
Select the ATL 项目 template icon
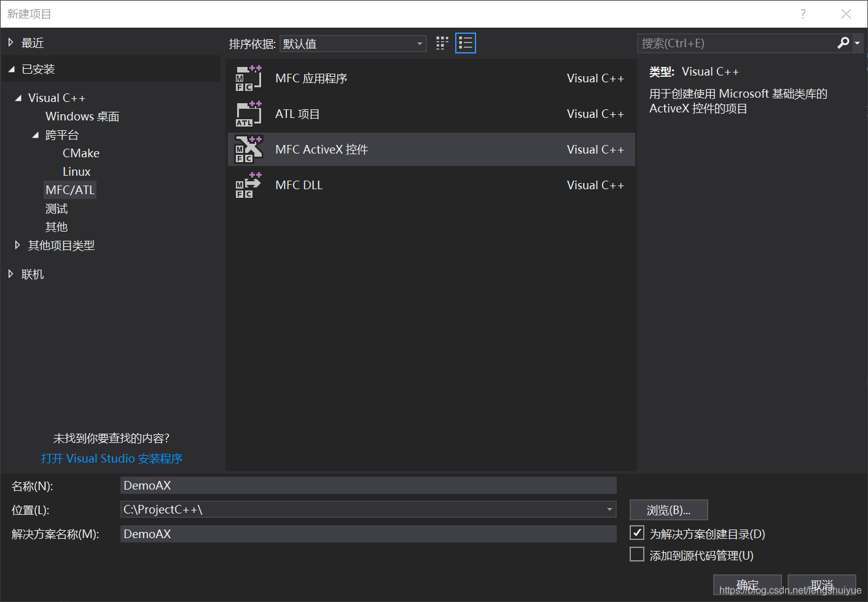click(x=249, y=114)
